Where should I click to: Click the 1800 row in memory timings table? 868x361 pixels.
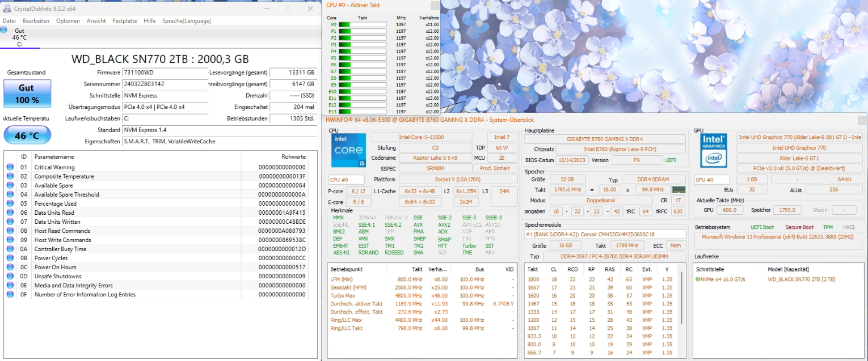[602, 279]
